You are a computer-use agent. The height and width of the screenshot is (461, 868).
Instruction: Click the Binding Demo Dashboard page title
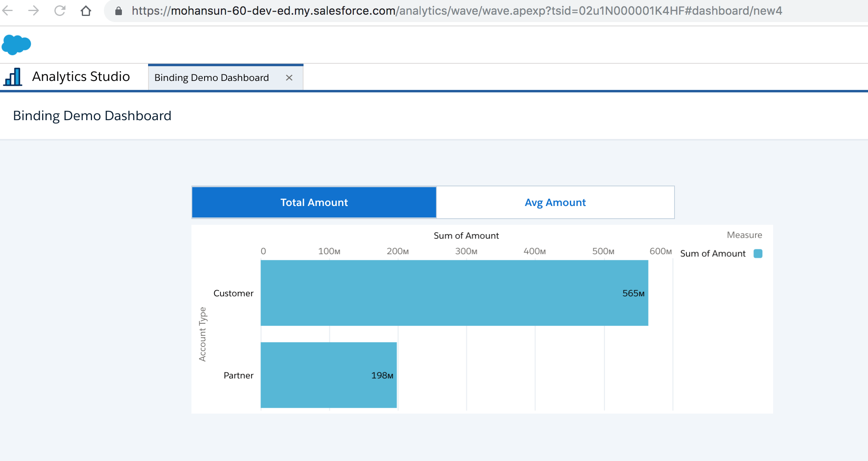[x=92, y=116]
